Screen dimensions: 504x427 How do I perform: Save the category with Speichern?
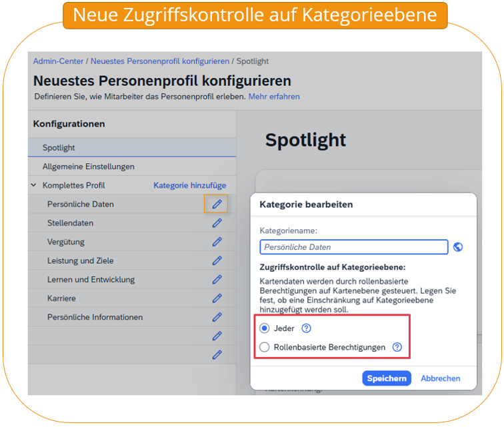[x=387, y=378]
